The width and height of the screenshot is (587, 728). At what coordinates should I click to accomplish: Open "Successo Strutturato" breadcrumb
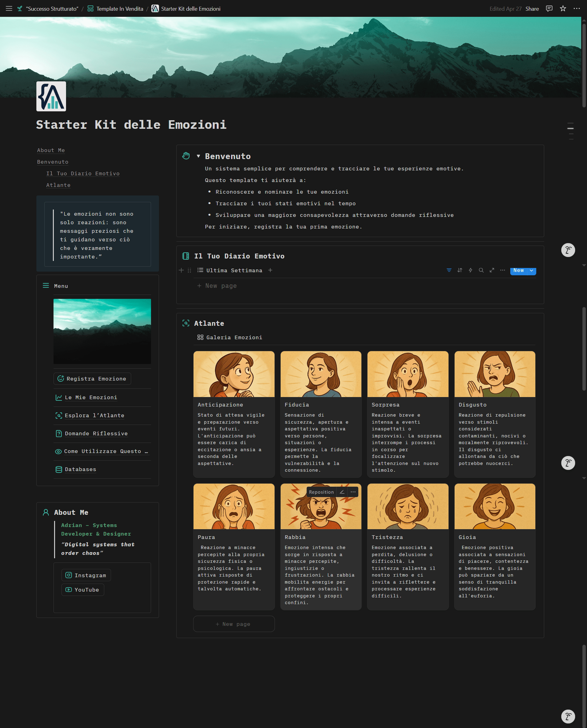coord(48,9)
